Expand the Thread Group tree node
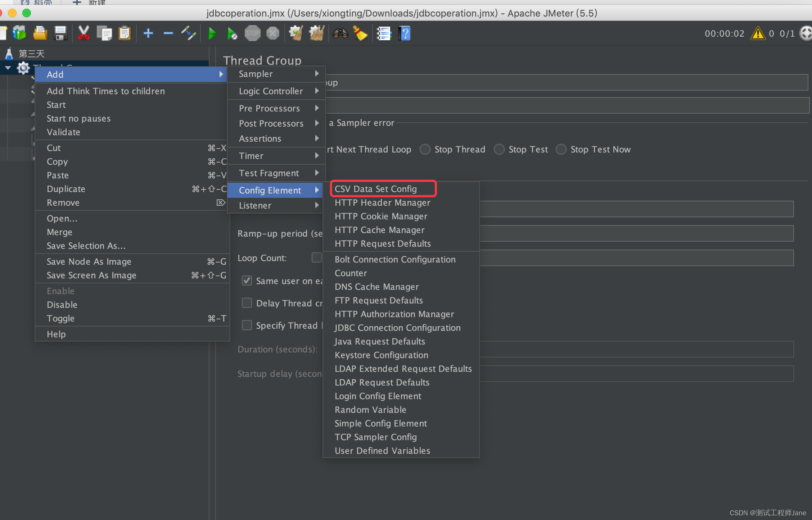 pyautogui.click(x=8, y=67)
